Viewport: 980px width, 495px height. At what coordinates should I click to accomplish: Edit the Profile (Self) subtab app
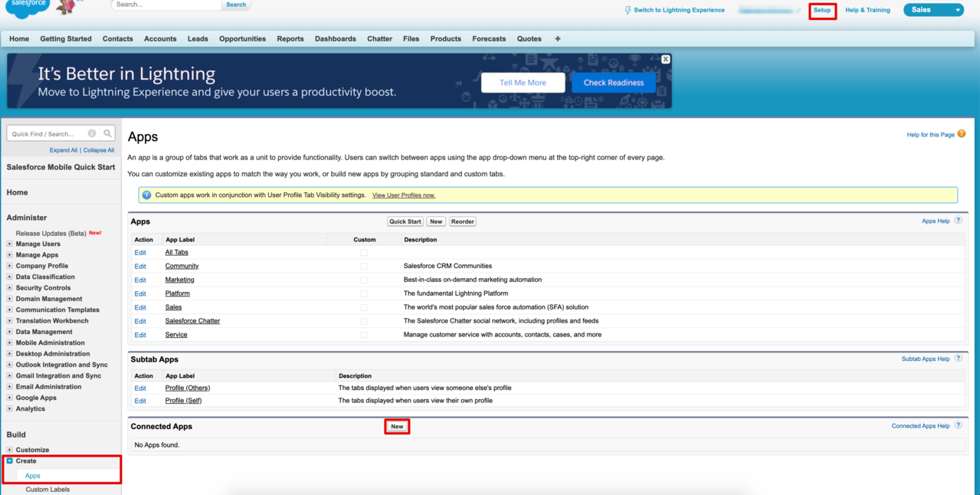140,402
